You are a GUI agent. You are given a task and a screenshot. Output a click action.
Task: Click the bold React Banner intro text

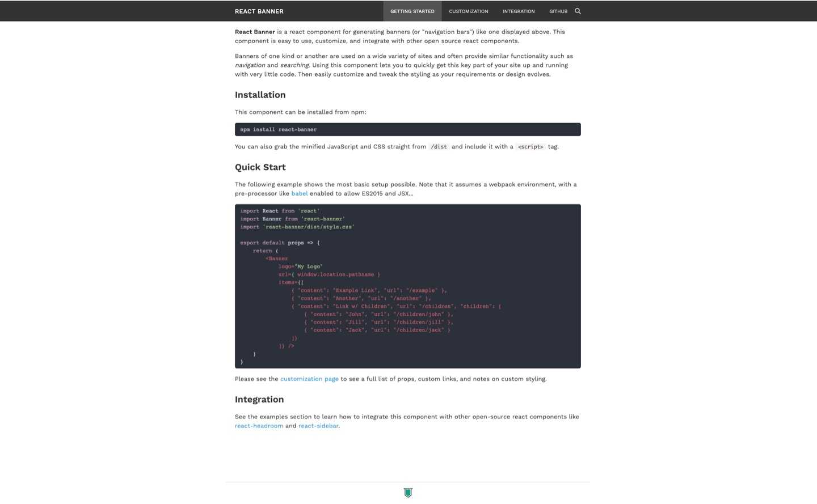(x=255, y=32)
